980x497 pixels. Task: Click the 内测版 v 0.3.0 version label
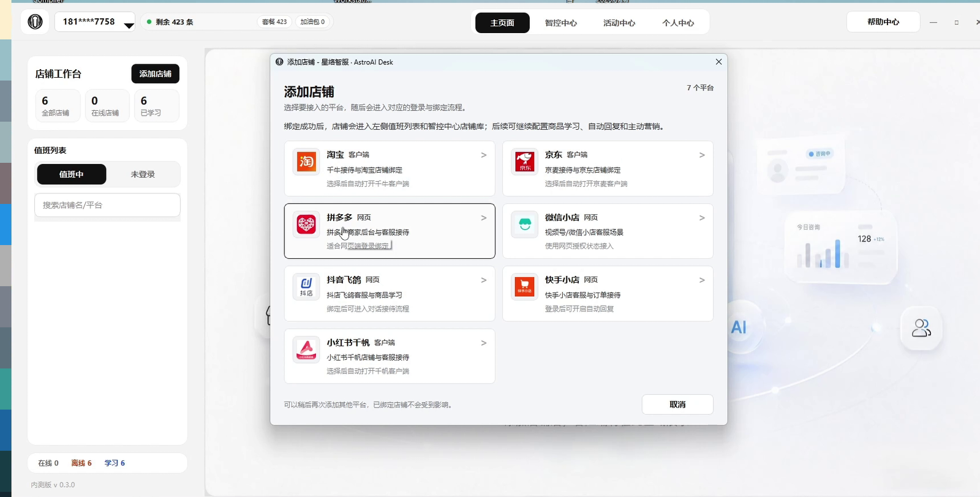coord(53,485)
